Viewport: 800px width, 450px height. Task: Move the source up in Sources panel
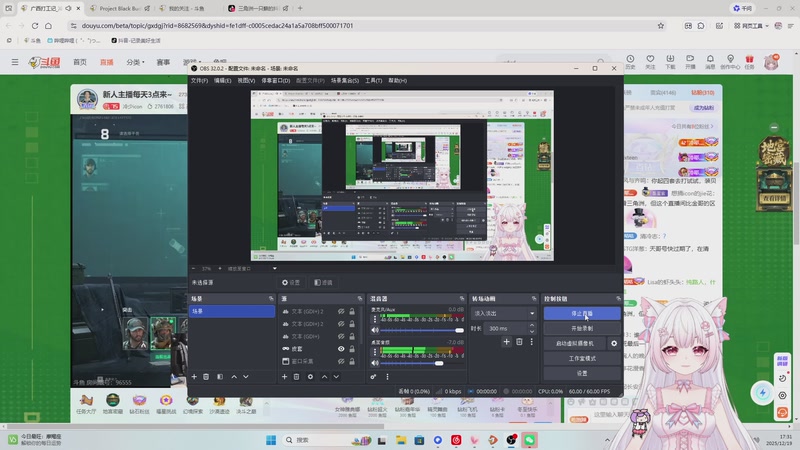click(324, 377)
